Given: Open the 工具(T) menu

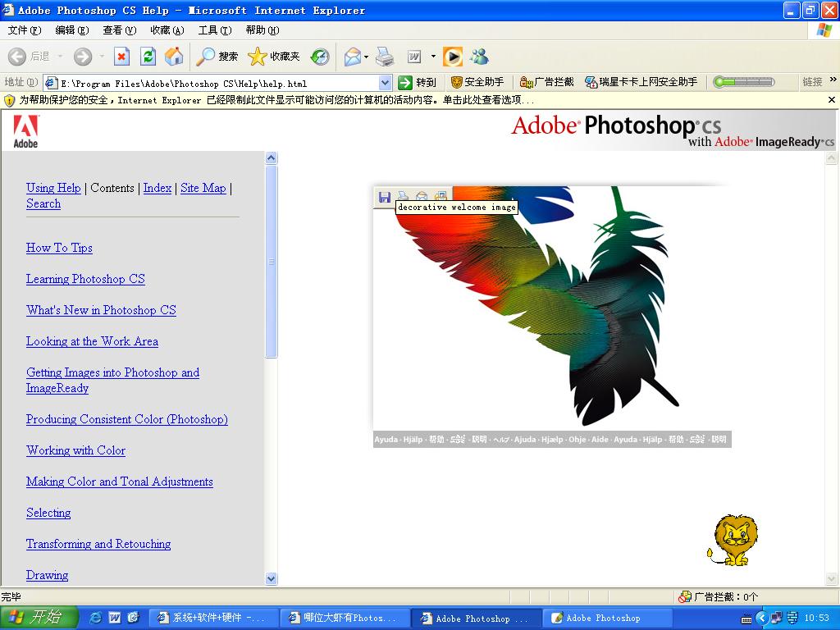Looking at the screenshot, I should pyautogui.click(x=215, y=30).
